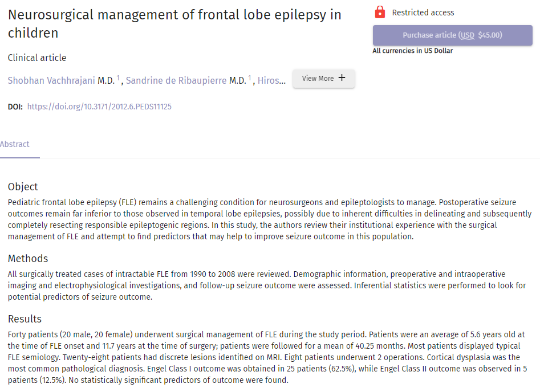Screen dimensions: 540x392
Task: Click the Methods section heading
Action: [x=28, y=259]
